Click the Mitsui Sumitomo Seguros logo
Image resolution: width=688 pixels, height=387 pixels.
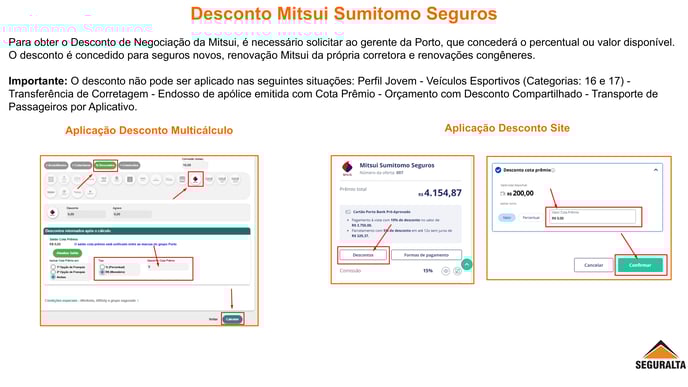(x=347, y=168)
